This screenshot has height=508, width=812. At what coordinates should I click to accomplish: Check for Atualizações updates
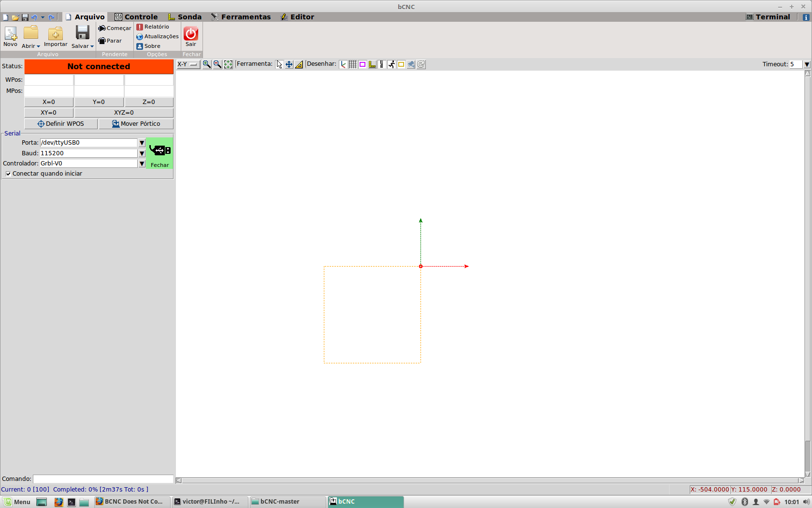click(x=158, y=37)
